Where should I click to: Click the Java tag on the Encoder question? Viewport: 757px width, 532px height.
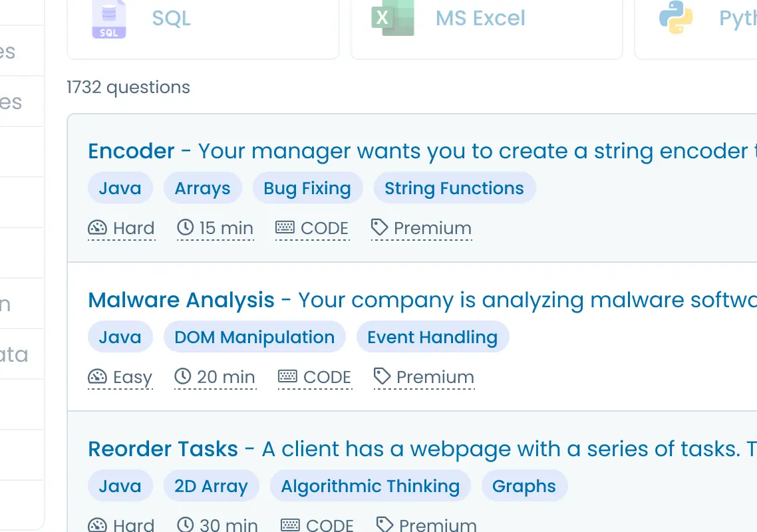(120, 188)
